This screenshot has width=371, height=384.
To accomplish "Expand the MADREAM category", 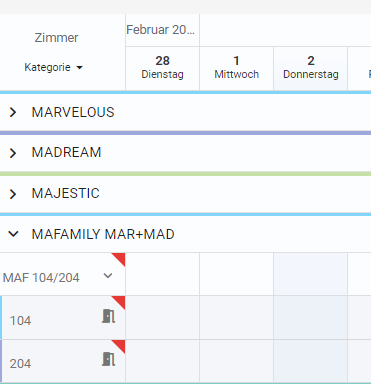I will click(13, 153).
